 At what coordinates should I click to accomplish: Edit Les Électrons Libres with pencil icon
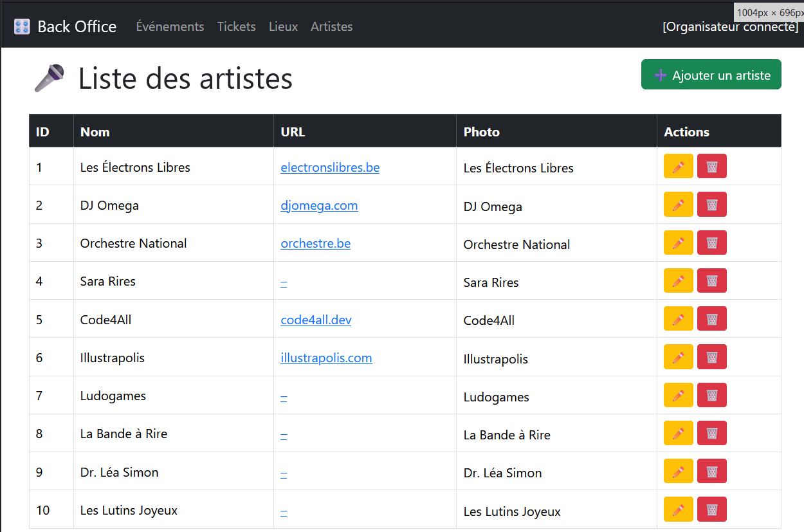[678, 167]
